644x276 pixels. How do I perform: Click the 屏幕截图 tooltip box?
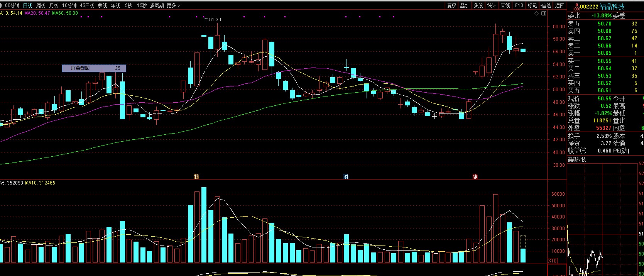94,68
